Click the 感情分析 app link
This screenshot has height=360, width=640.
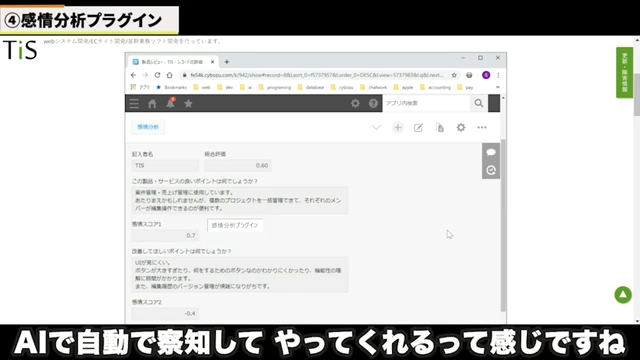tap(148, 127)
